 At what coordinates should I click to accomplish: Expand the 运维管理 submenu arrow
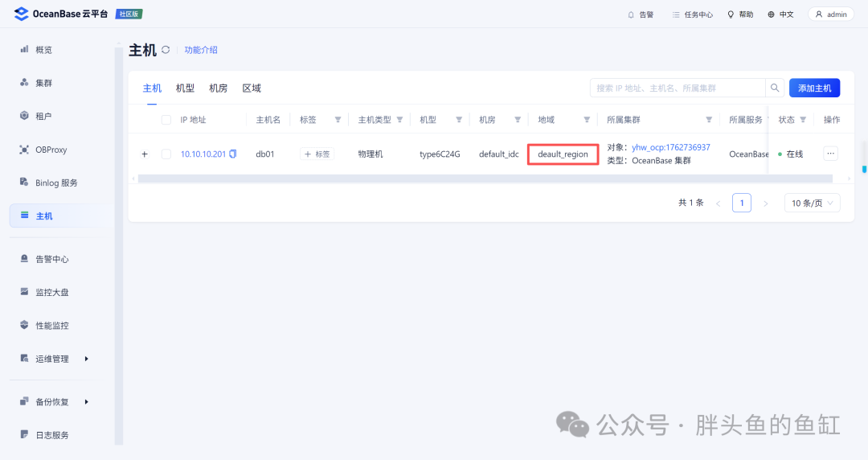pos(86,359)
